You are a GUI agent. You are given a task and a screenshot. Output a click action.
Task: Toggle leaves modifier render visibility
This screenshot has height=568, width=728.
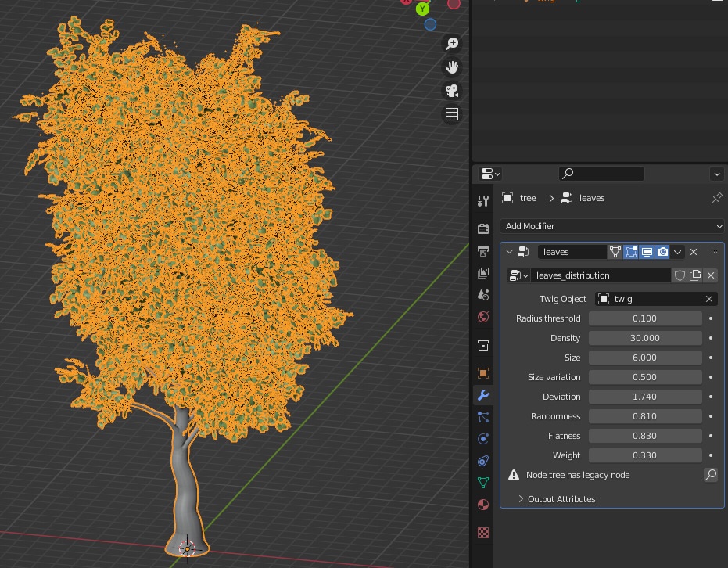click(662, 252)
